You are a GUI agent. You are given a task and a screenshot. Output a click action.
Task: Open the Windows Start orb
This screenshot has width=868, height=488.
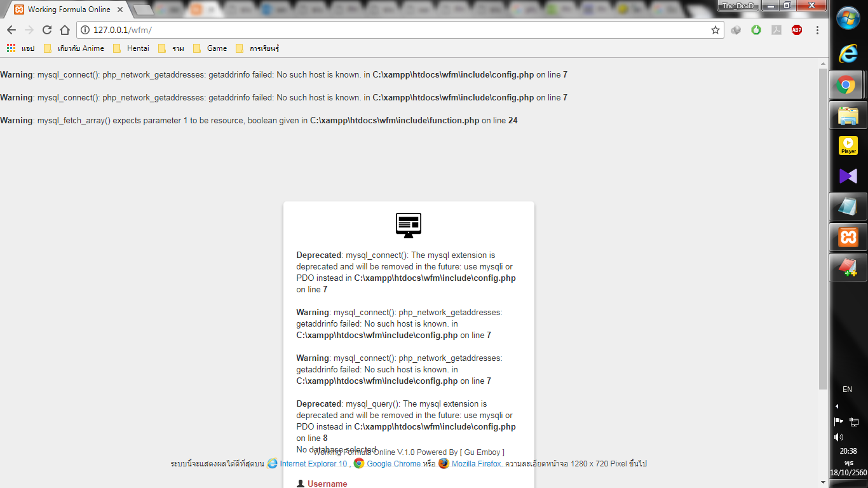[848, 19]
